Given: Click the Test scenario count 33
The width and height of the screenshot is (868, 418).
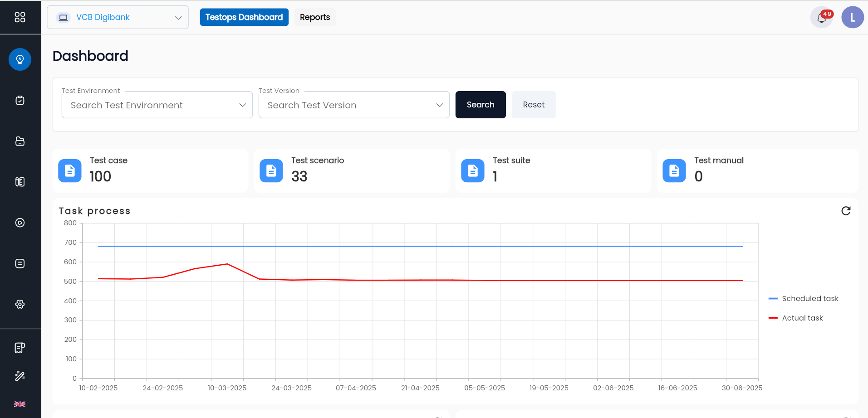Looking at the screenshot, I should coord(299,176).
